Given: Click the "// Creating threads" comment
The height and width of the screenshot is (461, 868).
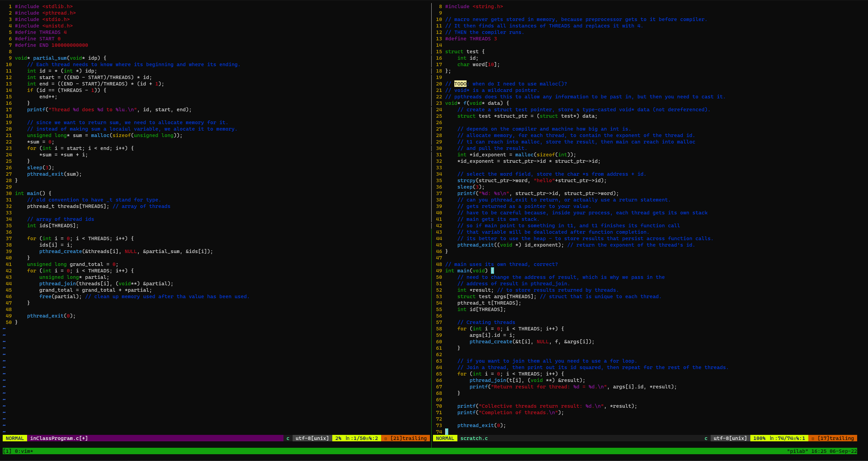Looking at the screenshot, I should pos(486,322).
